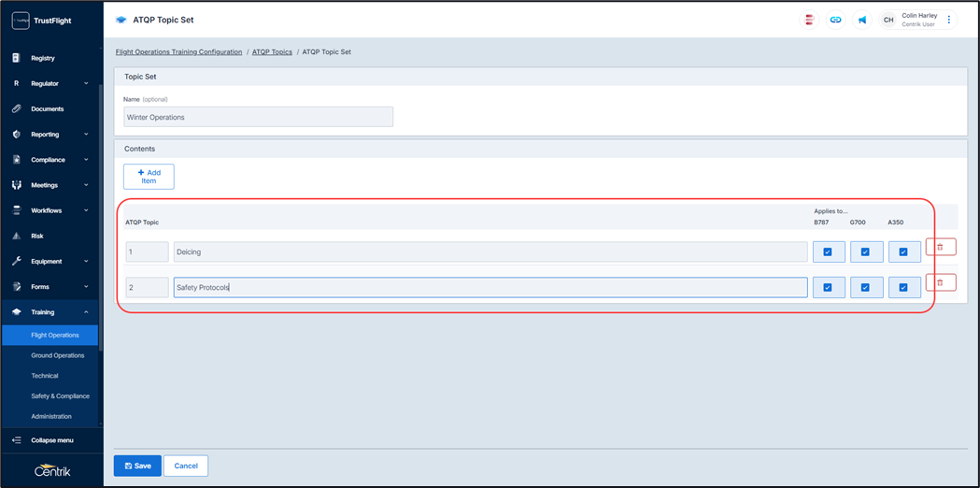This screenshot has height=488, width=980.
Task: Click the Centrik logo
Action: tap(52, 470)
